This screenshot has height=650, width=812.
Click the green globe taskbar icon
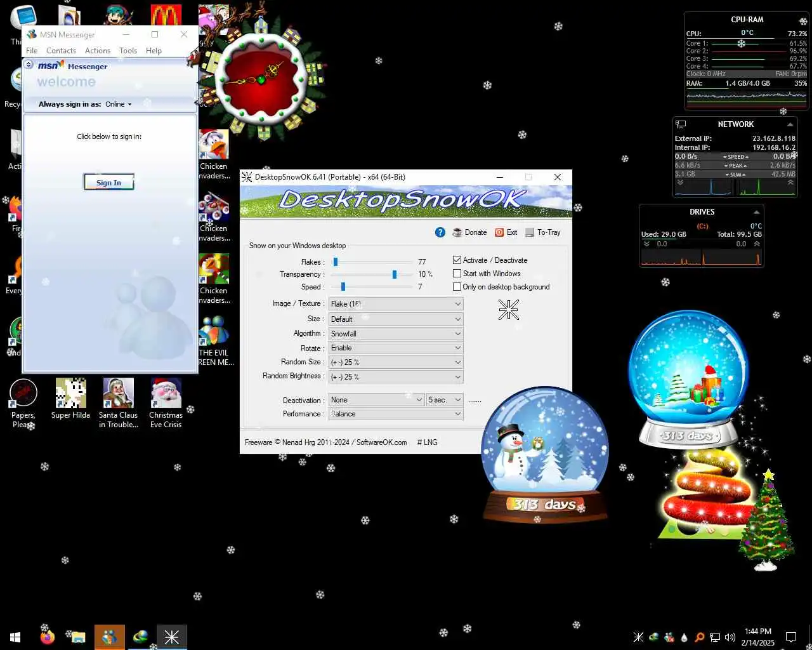pyautogui.click(x=140, y=637)
